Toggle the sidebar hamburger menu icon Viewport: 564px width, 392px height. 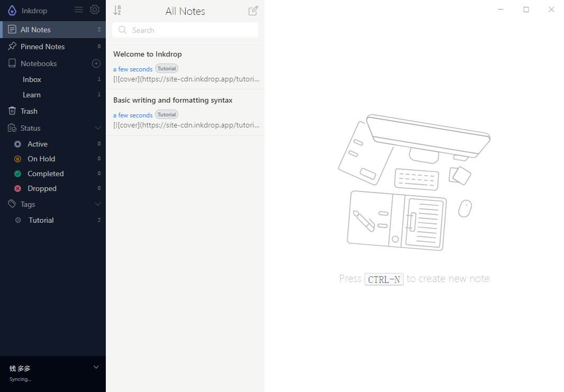click(x=79, y=10)
